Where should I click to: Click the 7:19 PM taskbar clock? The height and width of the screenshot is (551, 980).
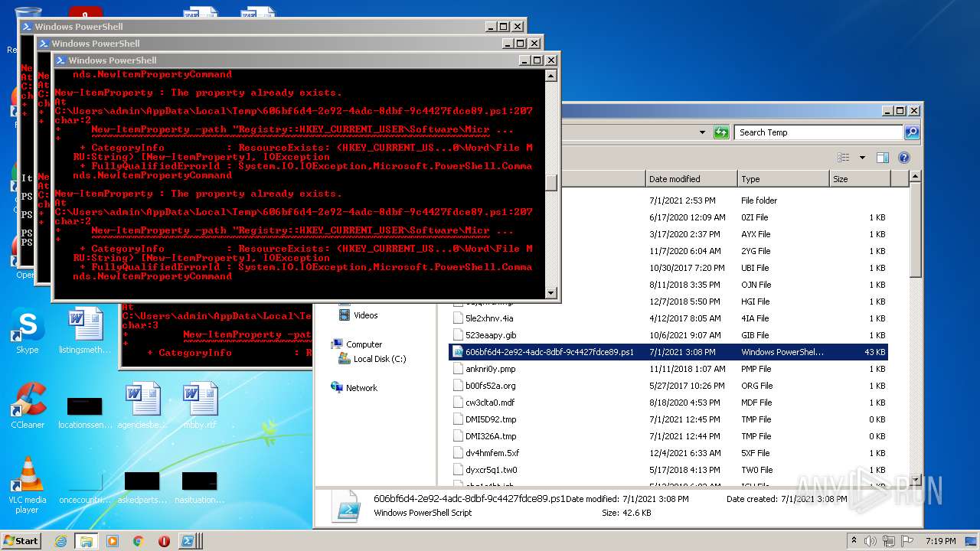941,541
